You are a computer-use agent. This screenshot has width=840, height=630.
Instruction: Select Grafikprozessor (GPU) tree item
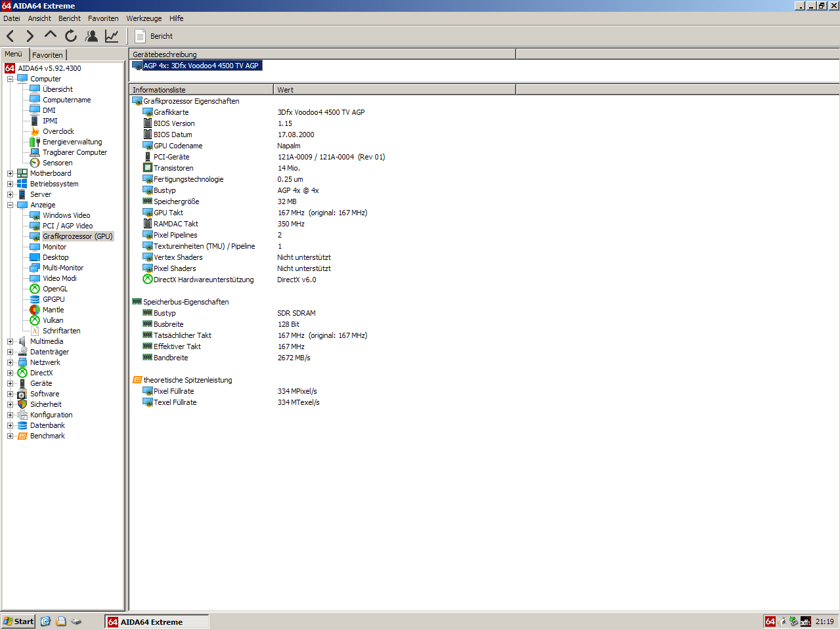(77, 236)
